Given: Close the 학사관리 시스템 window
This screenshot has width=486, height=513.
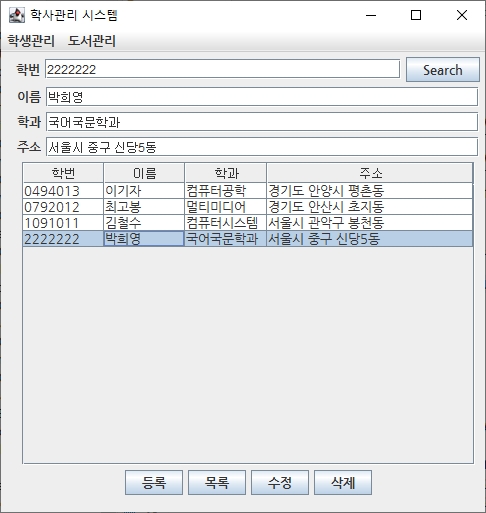Looking at the screenshot, I should (462, 15).
